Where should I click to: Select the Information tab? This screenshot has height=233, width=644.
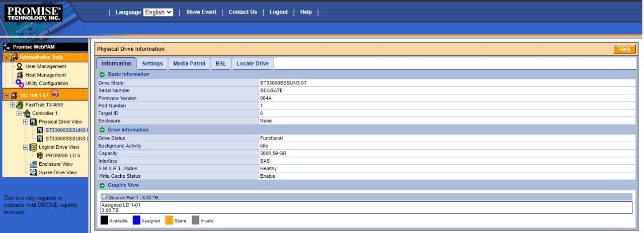tap(116, 64)
